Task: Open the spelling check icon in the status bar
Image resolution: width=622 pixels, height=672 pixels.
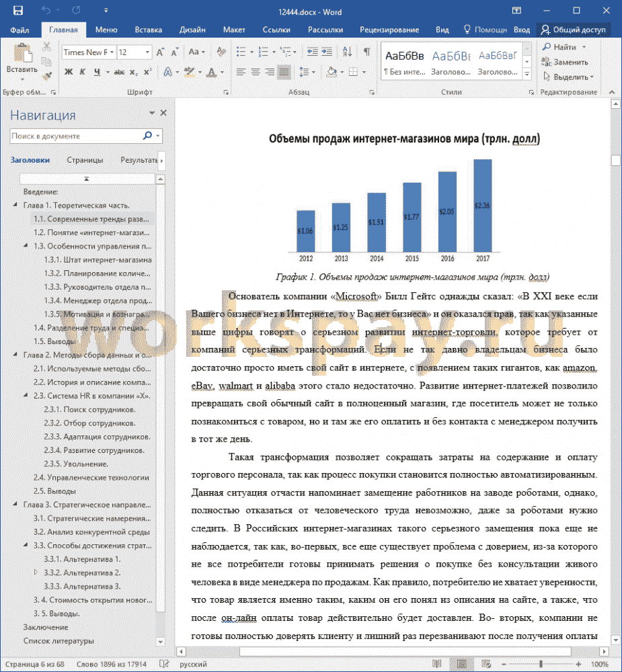Action: 163,664
